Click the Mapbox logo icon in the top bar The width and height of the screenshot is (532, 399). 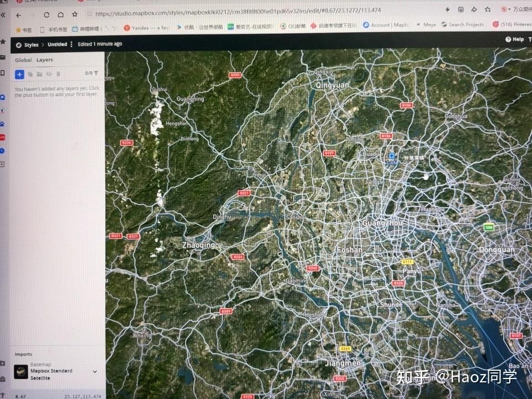[19, 44]
